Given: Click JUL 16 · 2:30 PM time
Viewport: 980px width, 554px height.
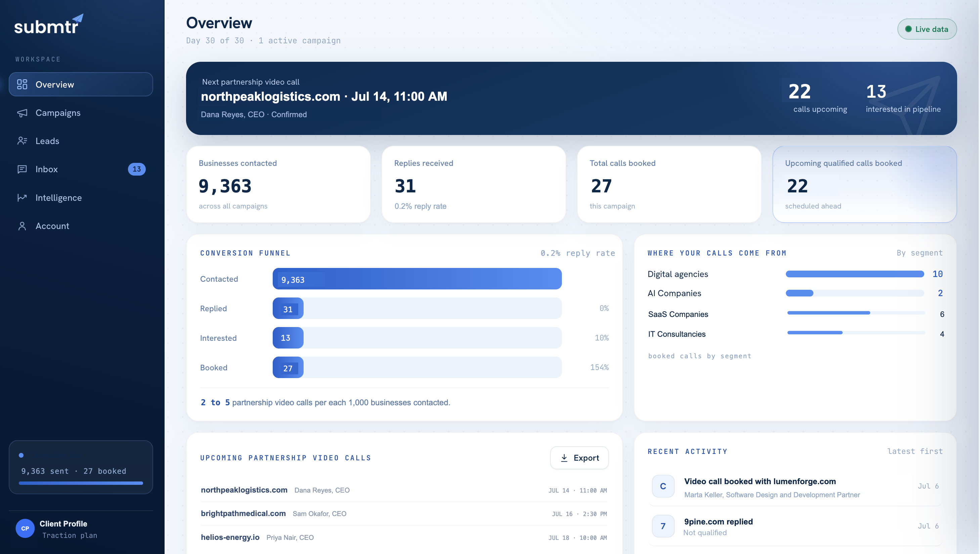Looking at the screenshot, I should [579, 514].
